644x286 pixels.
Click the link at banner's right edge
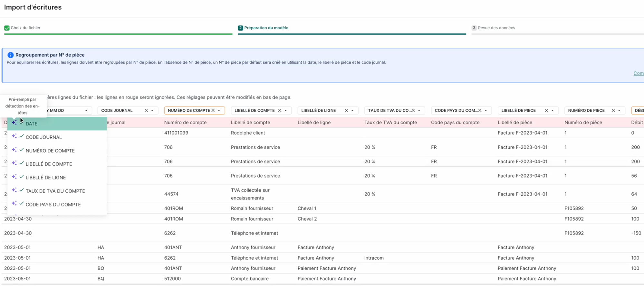click(639, 73)
